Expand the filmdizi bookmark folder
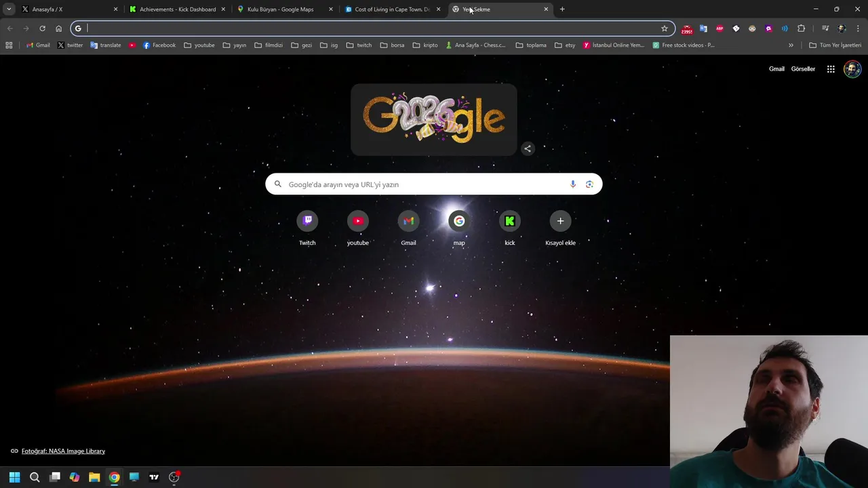The width and height of the screenshot is (868, 488). click(x=269, y=45)
